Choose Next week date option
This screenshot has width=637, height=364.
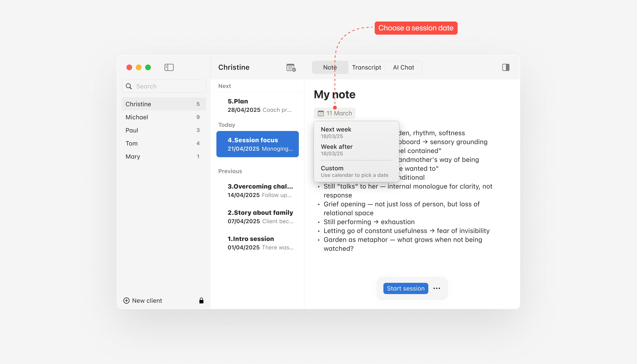(x=336, y=132)
